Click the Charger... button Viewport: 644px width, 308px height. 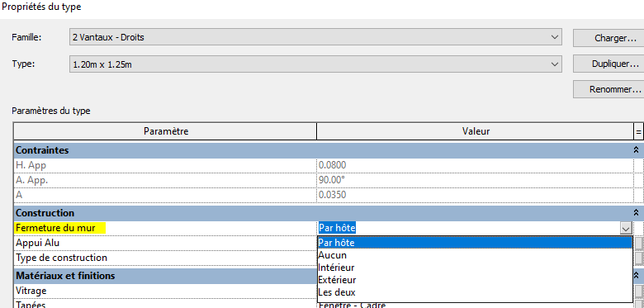tap(609, 38)
